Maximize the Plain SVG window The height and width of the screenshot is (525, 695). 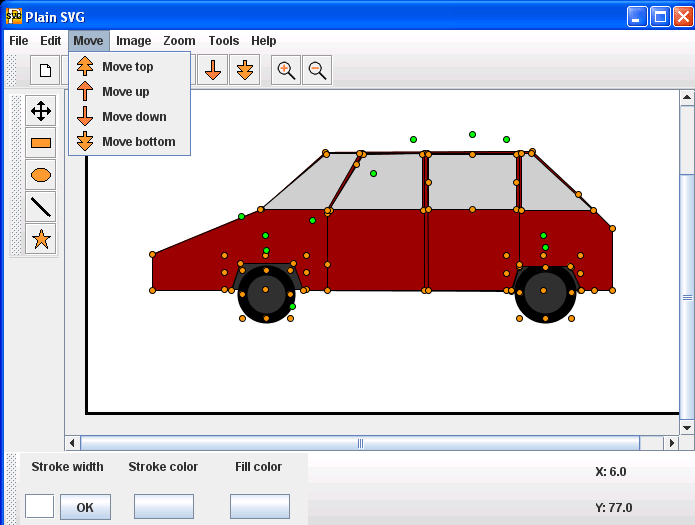(660, 17)
